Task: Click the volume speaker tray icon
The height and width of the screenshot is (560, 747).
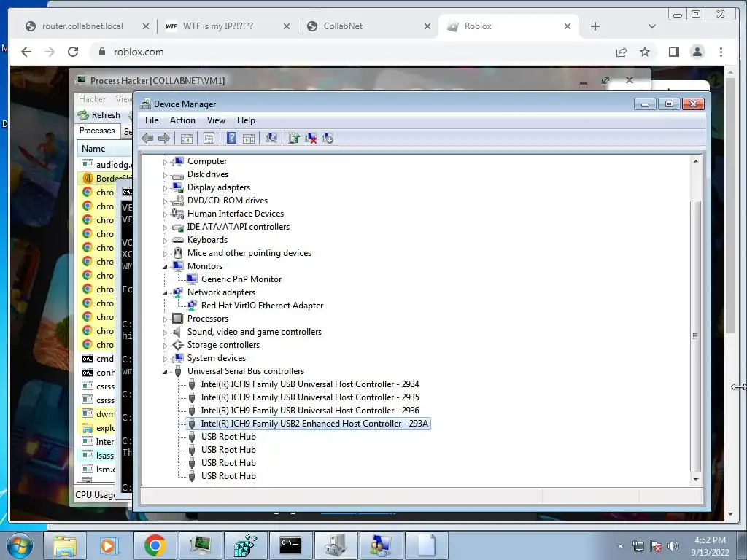Action: (x=673, y=546)
